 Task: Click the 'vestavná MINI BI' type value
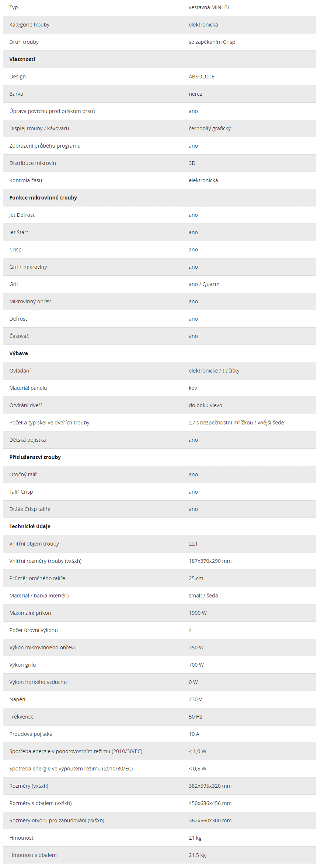point(209,7)
